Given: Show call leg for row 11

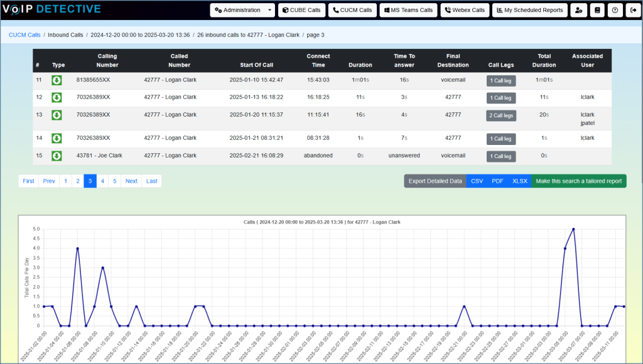Looking at the screenshot, I should pyautogui.click(x=500, y=81).
